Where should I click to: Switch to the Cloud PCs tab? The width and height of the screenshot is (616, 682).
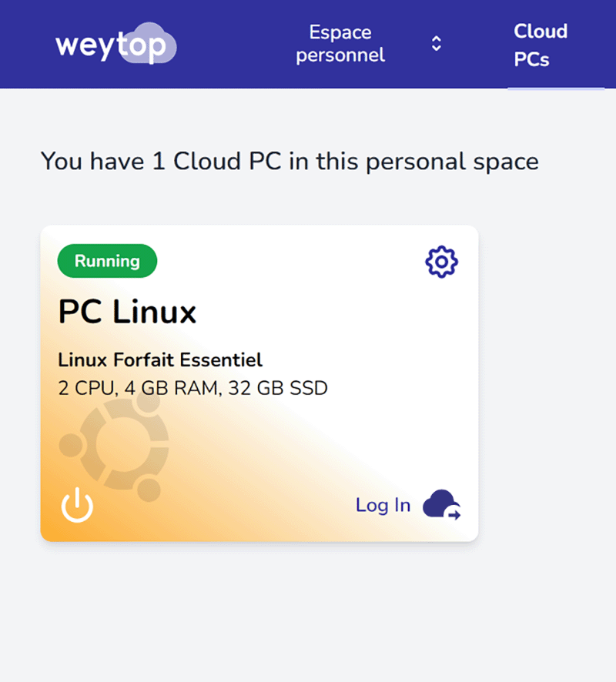tap(540, 44)
